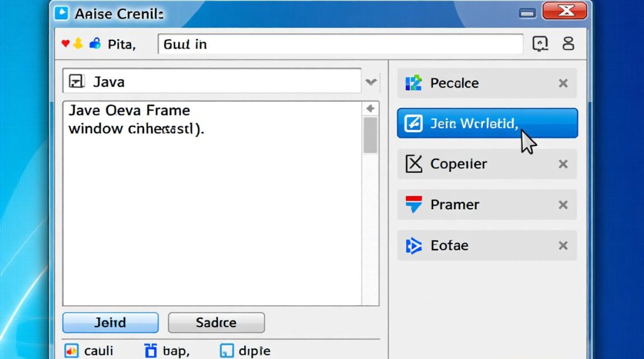
Task: Switch to the bap tab at bottom
Action: click(167, 351)
